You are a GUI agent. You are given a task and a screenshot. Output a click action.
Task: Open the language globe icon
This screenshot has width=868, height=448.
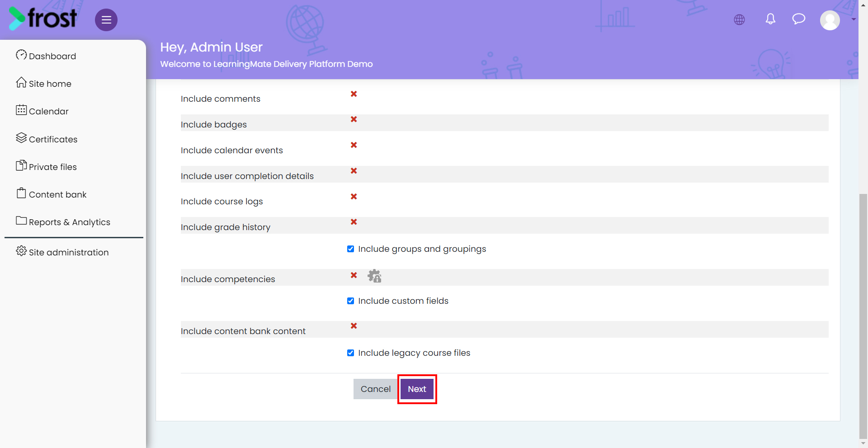[x=740, y=20]
